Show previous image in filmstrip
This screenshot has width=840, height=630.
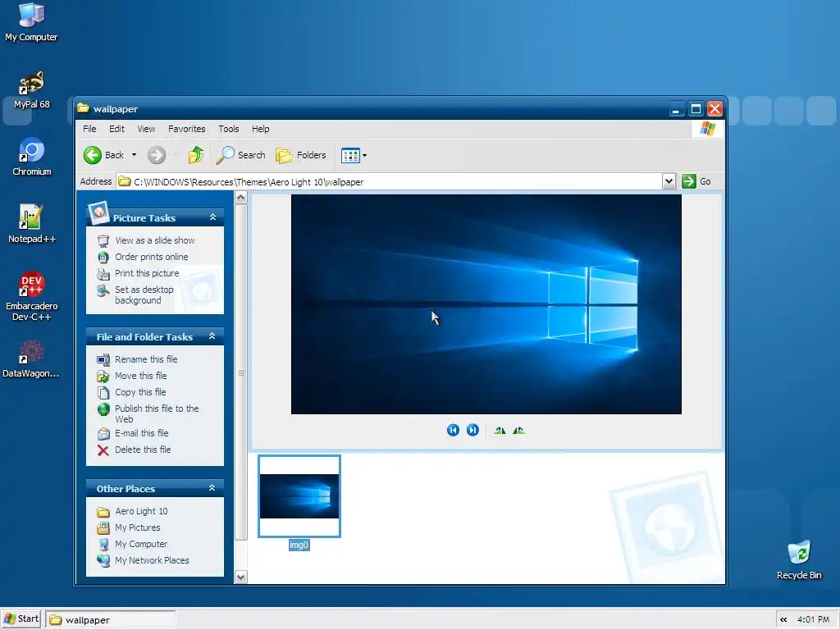pyautogui.click(x=453, y=430)
